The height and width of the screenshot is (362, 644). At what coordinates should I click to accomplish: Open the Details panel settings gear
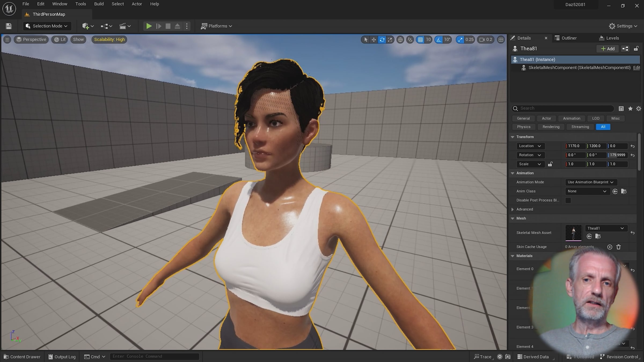pos(639,108)
